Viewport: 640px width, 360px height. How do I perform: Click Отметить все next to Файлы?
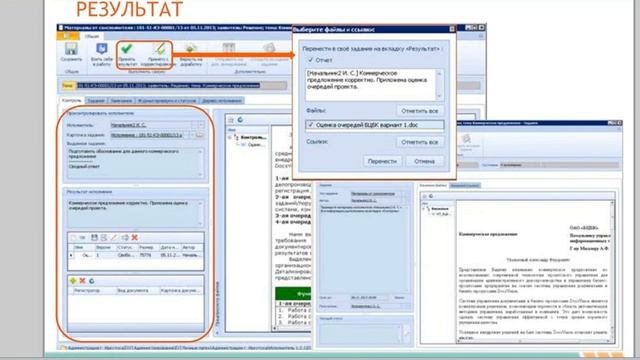coord(420,111)
